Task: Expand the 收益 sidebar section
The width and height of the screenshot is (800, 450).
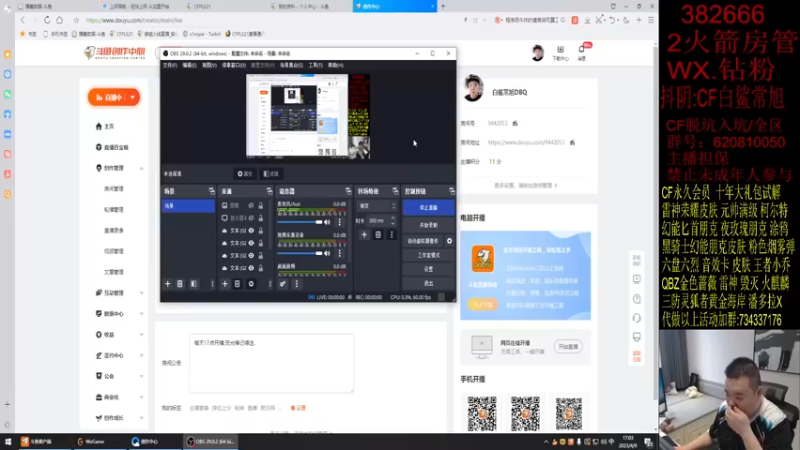Action: [x=141, y=335]
